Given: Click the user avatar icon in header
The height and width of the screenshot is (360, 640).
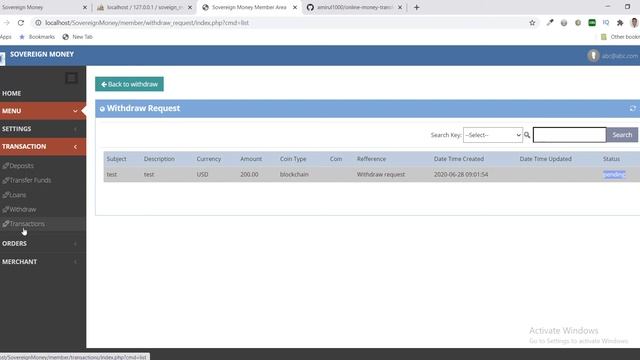Looking at the screenshot, I should (x=593, y=56).
